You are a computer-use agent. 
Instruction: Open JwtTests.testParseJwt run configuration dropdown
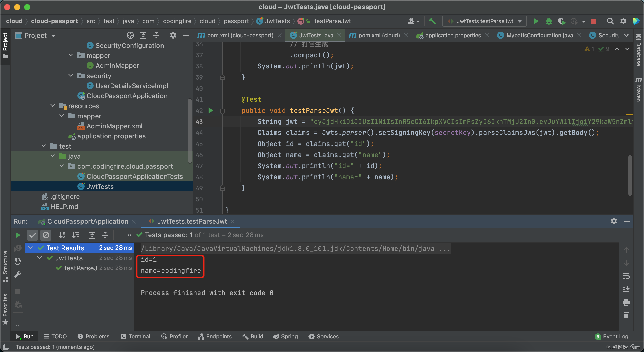[x=485, y=21]
